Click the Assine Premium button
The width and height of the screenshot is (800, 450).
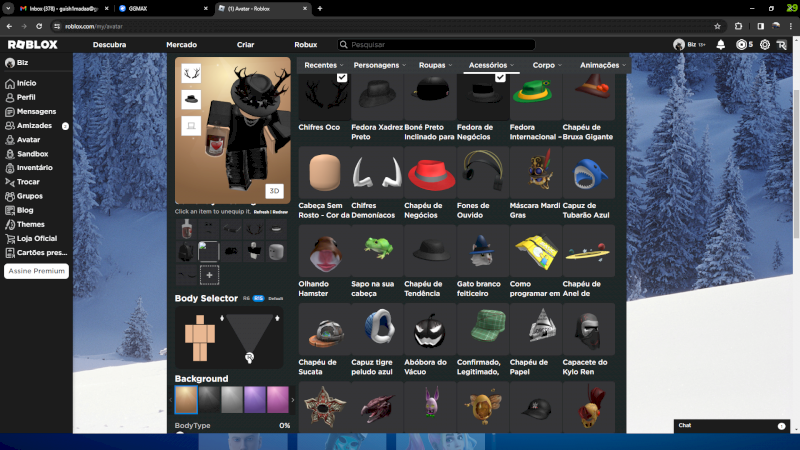(x=36, y=271)
